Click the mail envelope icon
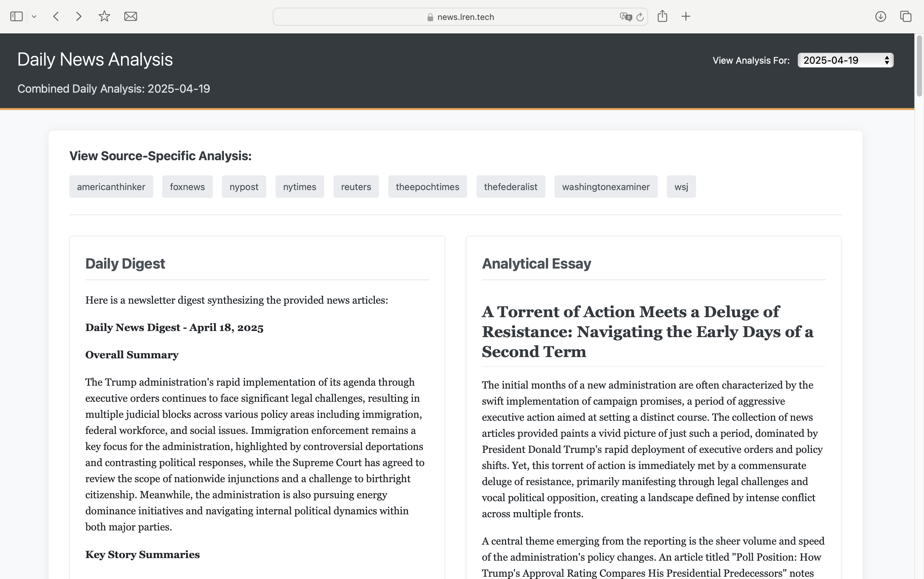Viewport: 924px width, 579px height. (x=131, y=16)
